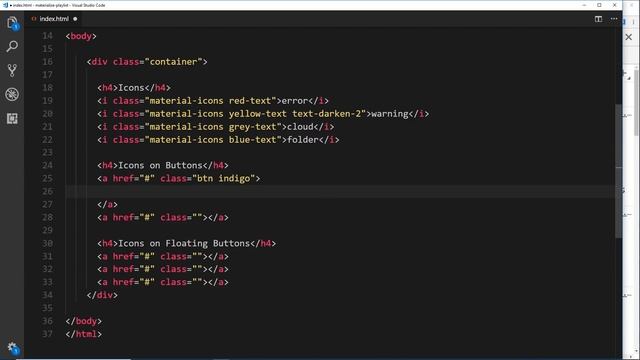640x360 pixels.
Task: Click "Icons on Buttons" heading text
Action: tap(160, 165)
